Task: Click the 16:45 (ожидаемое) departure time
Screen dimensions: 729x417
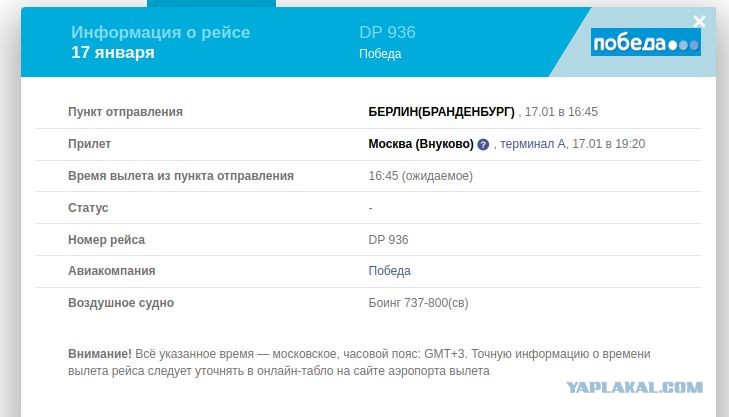Action: tap(420, 176)
